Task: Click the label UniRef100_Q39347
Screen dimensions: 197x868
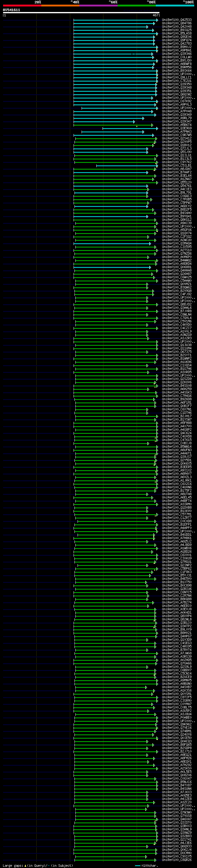Action: point(176,122)
